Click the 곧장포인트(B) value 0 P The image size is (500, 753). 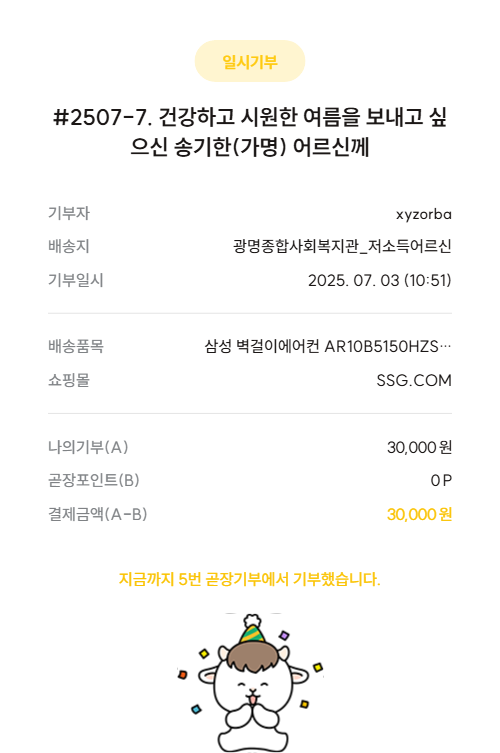[x=441, y=480]
